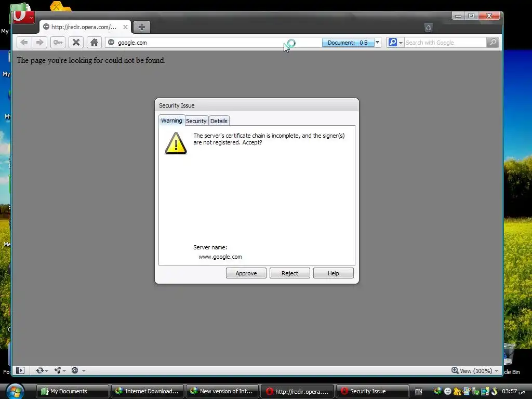
Task: Switch to Security Issue taskbar item
Action: (x=372, y=391)
